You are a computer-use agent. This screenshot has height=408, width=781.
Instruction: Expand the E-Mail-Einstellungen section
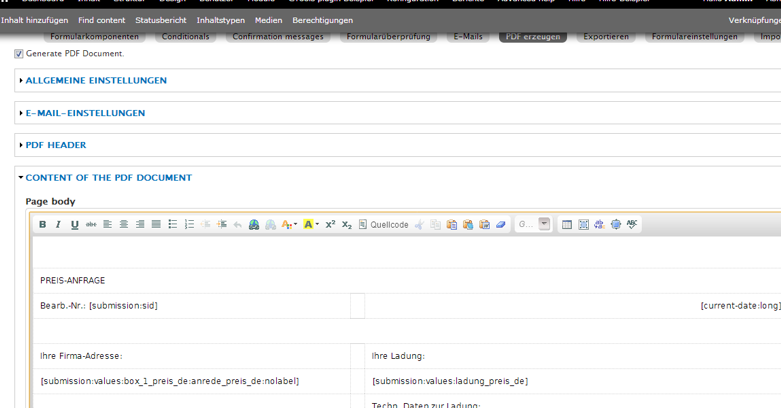click(85, 113)
